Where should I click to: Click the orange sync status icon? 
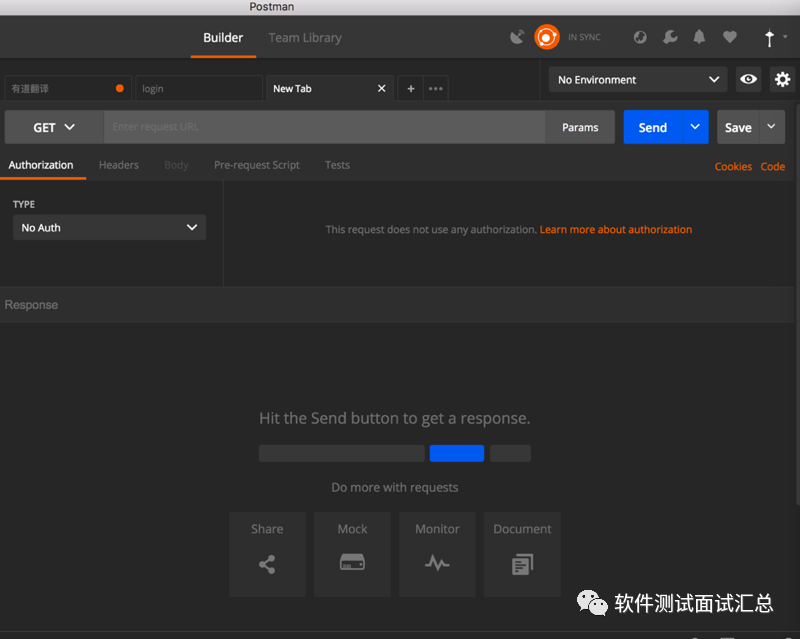(x=546, y=37)
